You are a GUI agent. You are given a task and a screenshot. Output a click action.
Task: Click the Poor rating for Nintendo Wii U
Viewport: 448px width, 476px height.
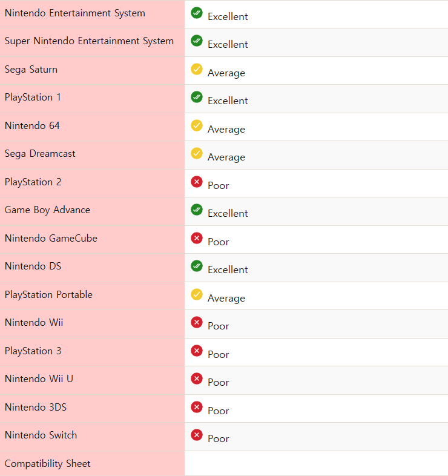click(219, 383)
